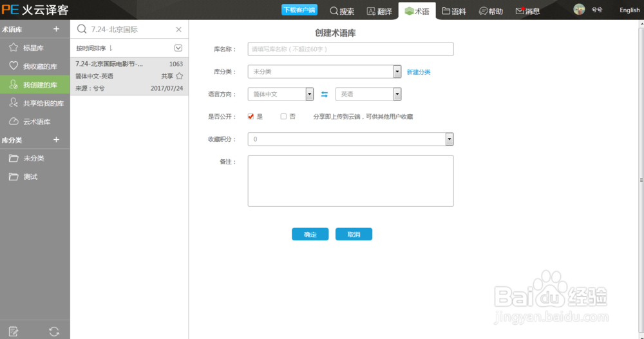Screen dimensions: 644x339
Task: Click the page vertical scrollbar
Action: (x=641, y=180)
